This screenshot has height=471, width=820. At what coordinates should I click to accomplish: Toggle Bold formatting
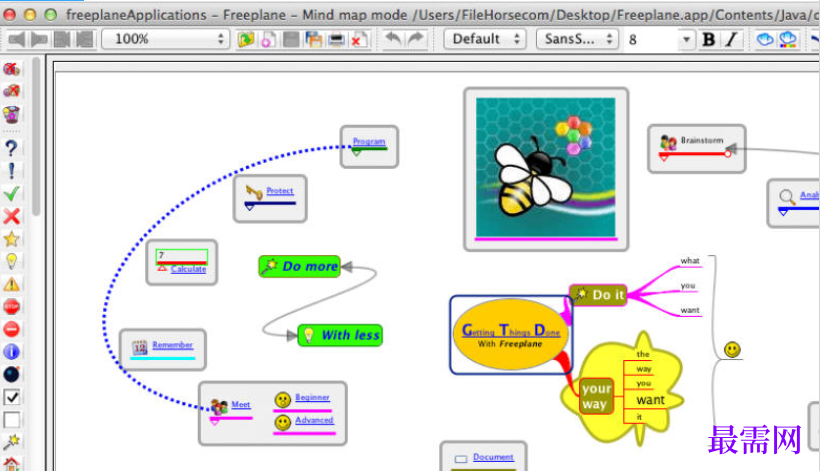709,39
